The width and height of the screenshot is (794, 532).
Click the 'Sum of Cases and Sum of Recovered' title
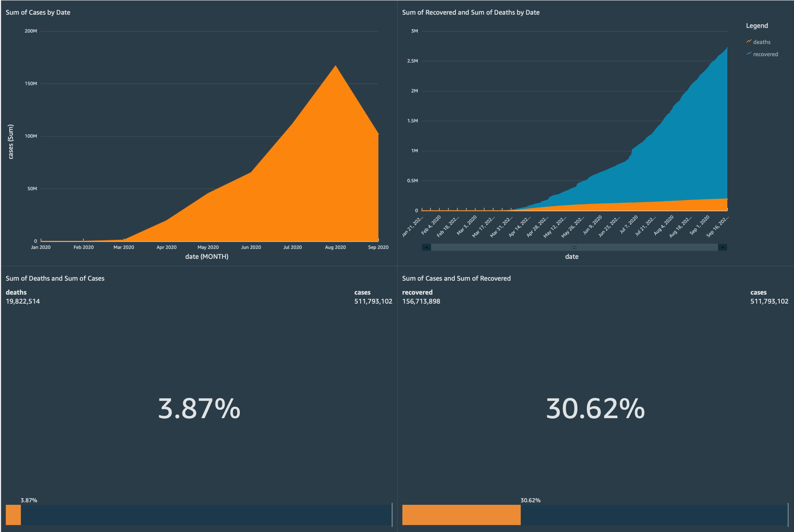point(456,279)
